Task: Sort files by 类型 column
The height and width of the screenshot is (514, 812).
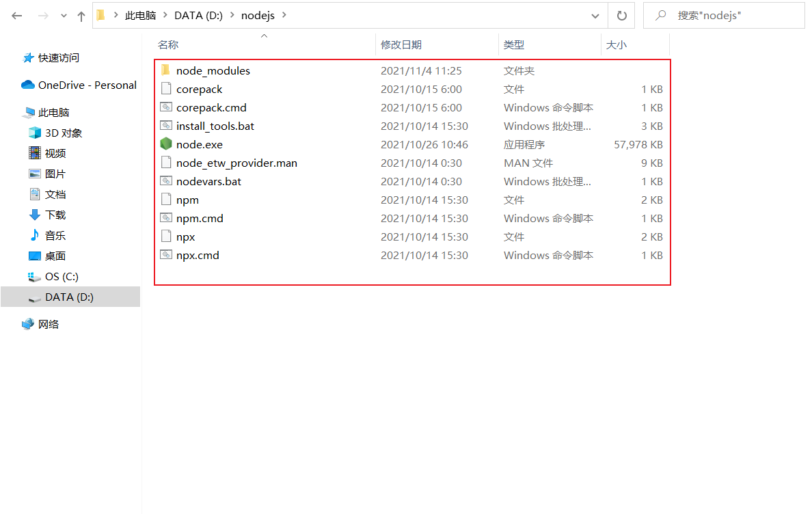Action: (514, 45)
